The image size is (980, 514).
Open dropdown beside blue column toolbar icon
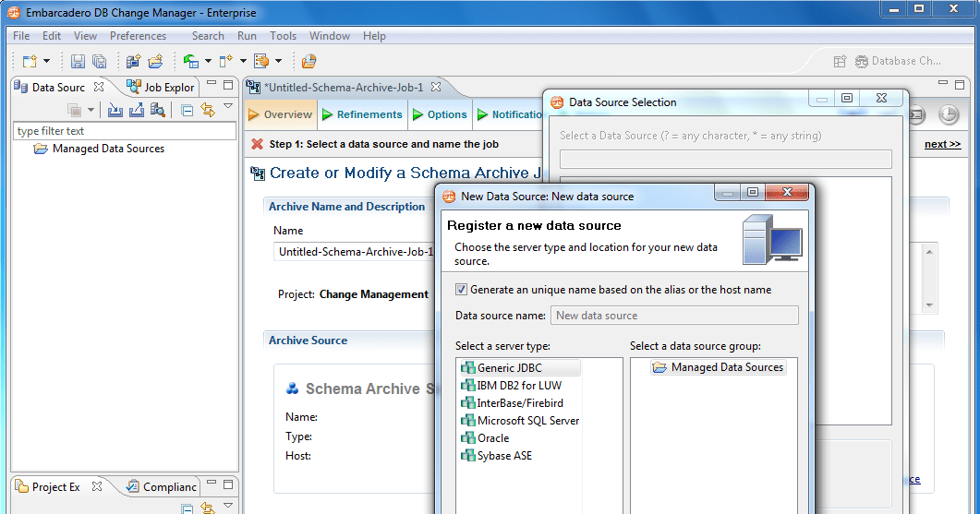[x=243, y=61]
